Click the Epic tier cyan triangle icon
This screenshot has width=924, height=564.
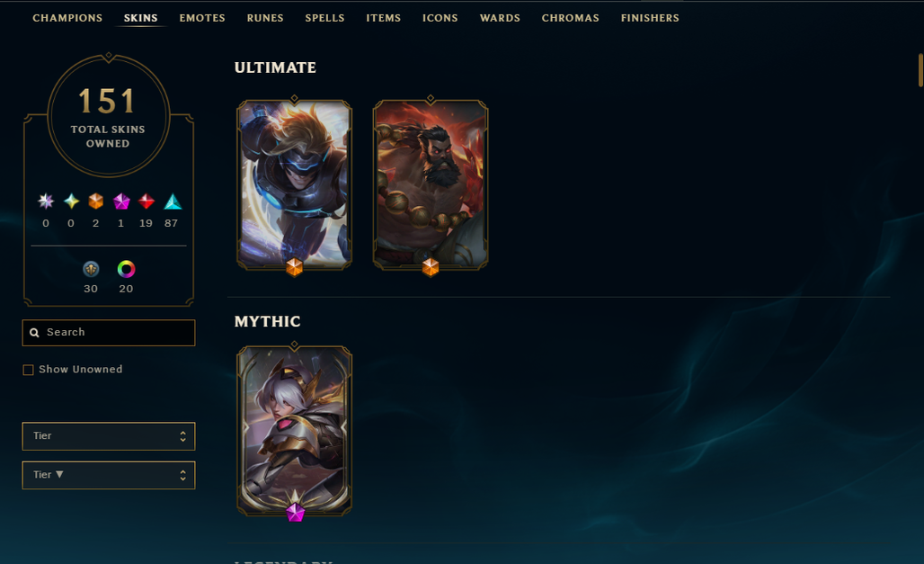tap(172, 201)
